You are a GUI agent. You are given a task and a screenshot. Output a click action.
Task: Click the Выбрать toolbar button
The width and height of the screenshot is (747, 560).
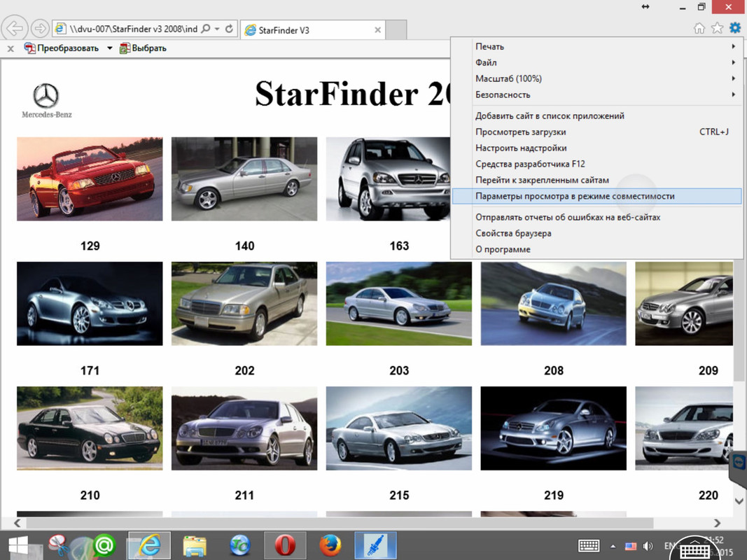pos(143,48)
